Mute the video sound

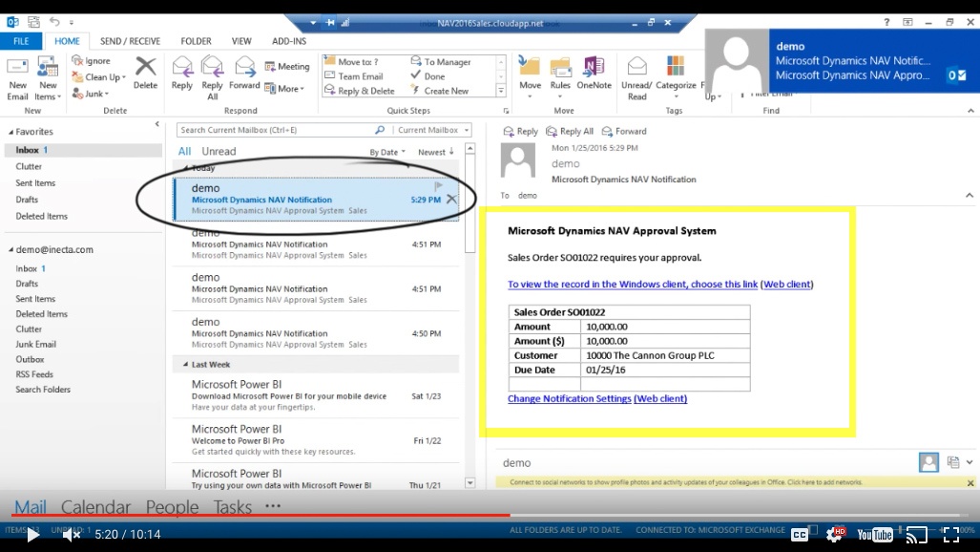[72, 535]
